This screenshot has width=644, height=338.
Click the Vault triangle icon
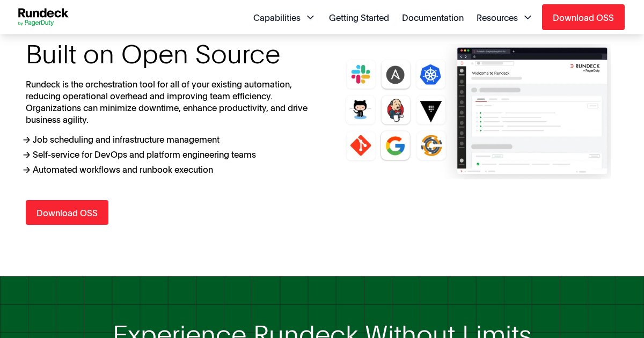click(430, 110)
